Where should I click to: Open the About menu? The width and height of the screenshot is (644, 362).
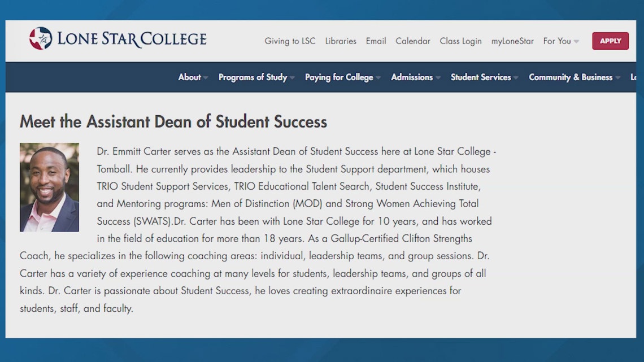(190, 77)
